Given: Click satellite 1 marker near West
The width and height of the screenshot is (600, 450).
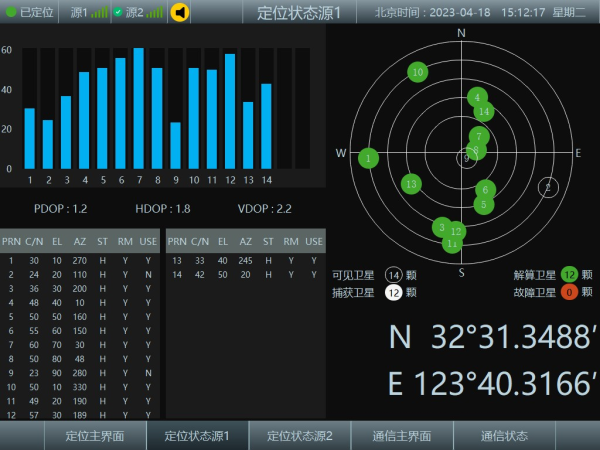Looking at the screenshot, I should tap(368, 158).
